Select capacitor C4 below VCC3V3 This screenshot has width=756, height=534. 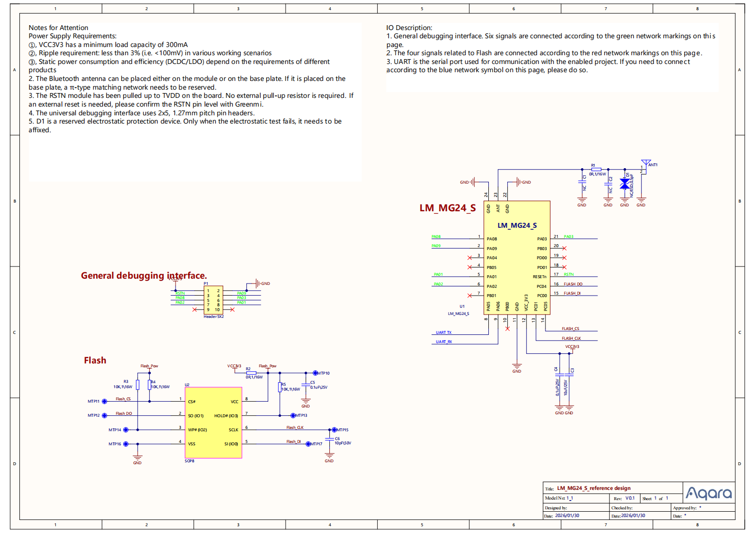(x=560, y=376)
